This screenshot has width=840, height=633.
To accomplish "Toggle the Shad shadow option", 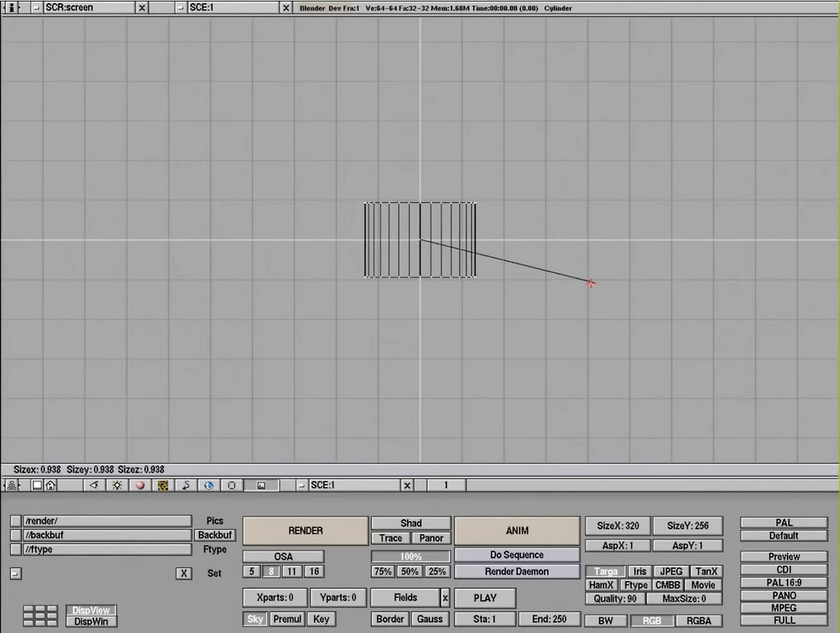I will (x=411, y=523).
